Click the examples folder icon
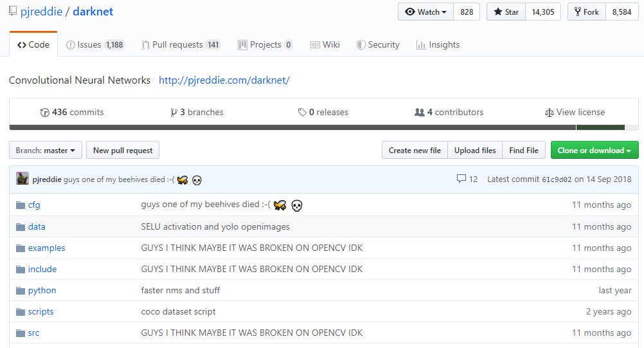644x348 pixels. tap(21, 248)
